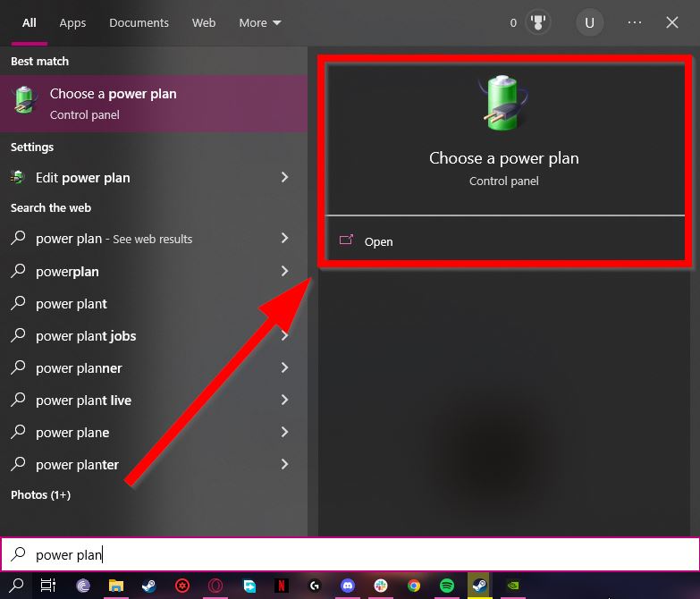
Task: Open the Steam icon beside File Explorer
Action: [148, 586]
